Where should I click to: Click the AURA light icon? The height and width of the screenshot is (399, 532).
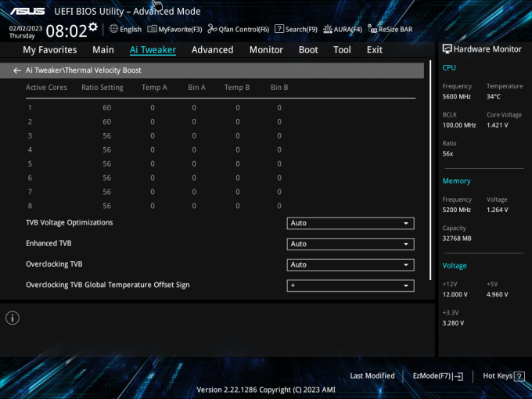[x=327, y=29]
